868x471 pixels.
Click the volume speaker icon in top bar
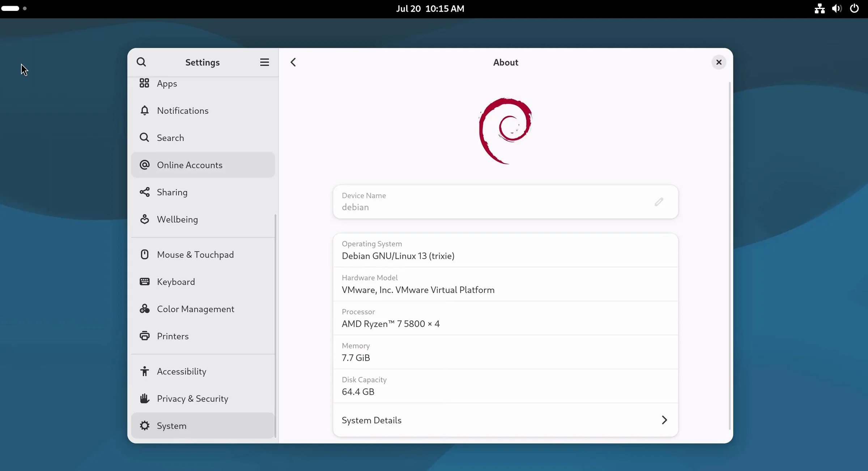pos(837,8)
